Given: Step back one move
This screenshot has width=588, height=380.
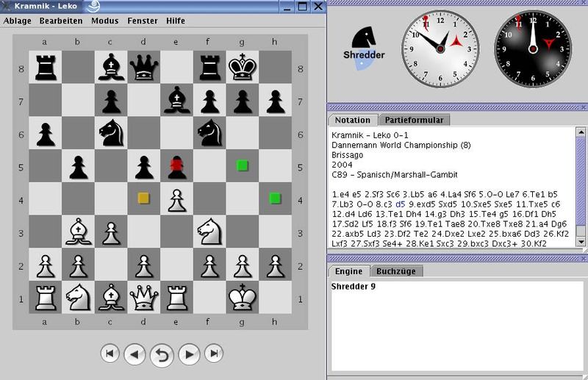Looking at the screenshot, I should point(135,354).
